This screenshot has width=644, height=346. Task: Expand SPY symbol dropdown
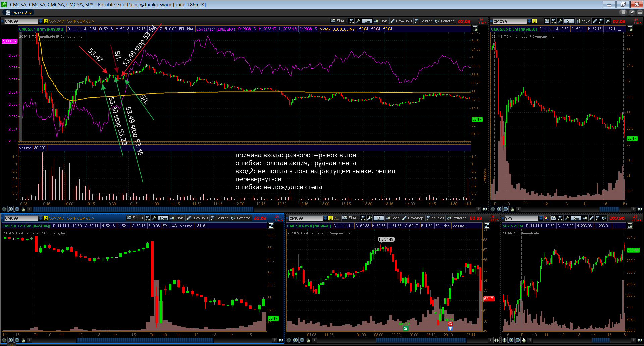[541, 218]
